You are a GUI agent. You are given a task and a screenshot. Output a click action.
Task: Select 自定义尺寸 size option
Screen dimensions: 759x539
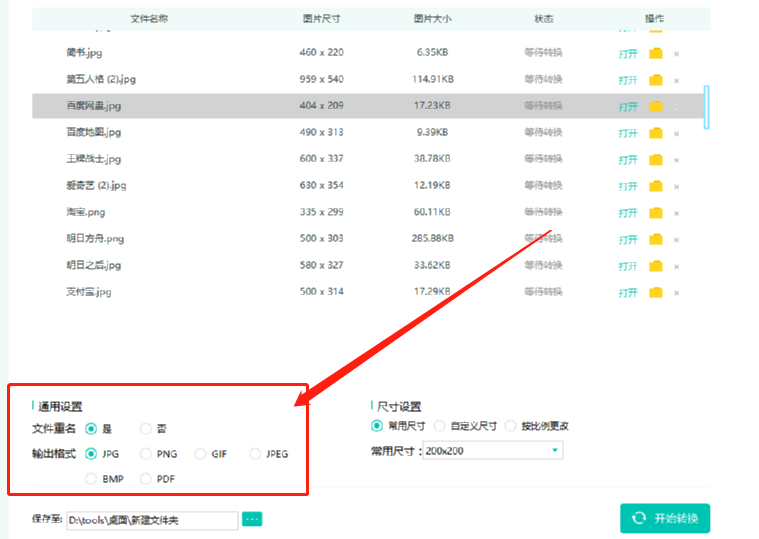click(439, 426)
